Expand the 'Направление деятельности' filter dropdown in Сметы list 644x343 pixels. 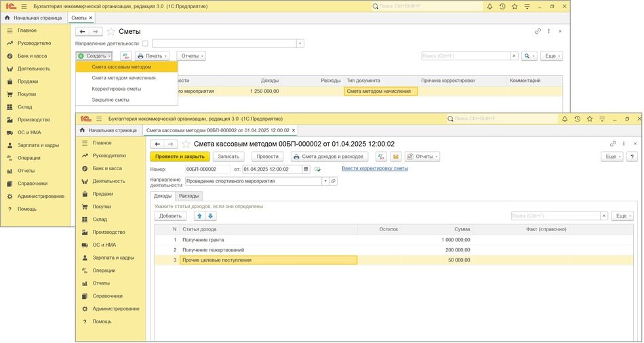pos(300,43)
